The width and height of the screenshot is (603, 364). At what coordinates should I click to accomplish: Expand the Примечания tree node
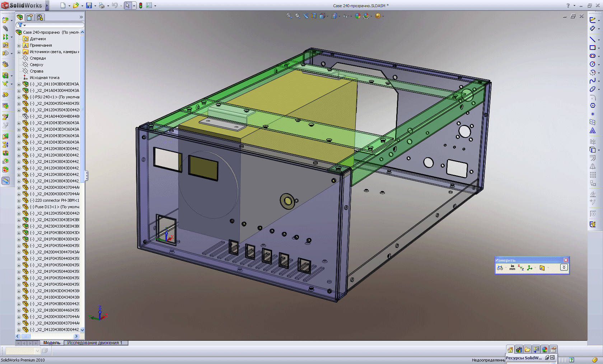(19, 46)
